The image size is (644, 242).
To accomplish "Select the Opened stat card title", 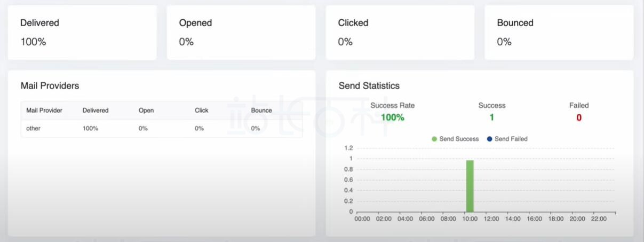I will pyautogui.click(x=195, y=23).
